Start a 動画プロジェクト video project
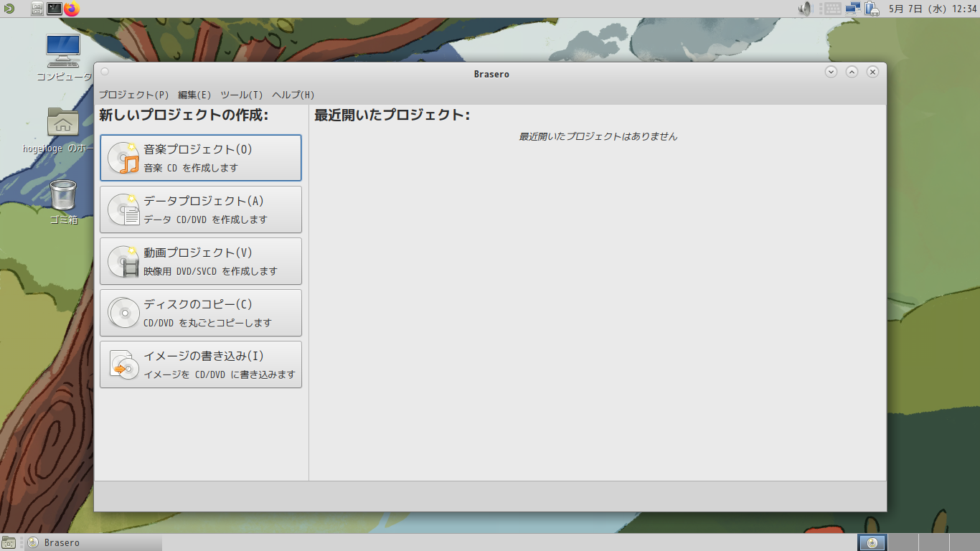 pyautogui.click(x=201, y=261)
